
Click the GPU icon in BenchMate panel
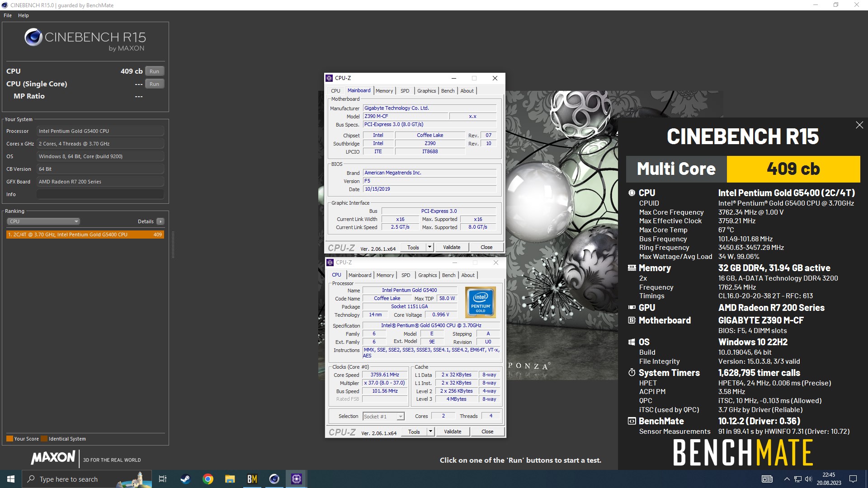(x=632, y=308)
